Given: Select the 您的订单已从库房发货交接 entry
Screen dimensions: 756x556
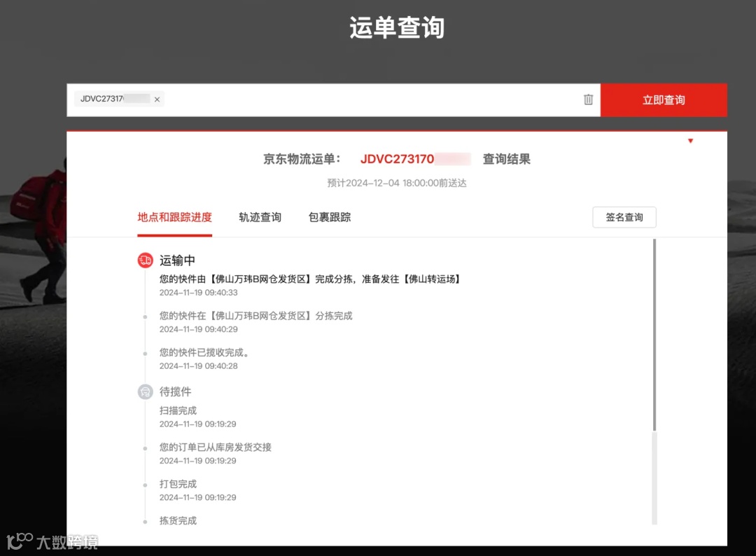Looking at the screenshot, I should pyautogui.click(x=216, y=447).
